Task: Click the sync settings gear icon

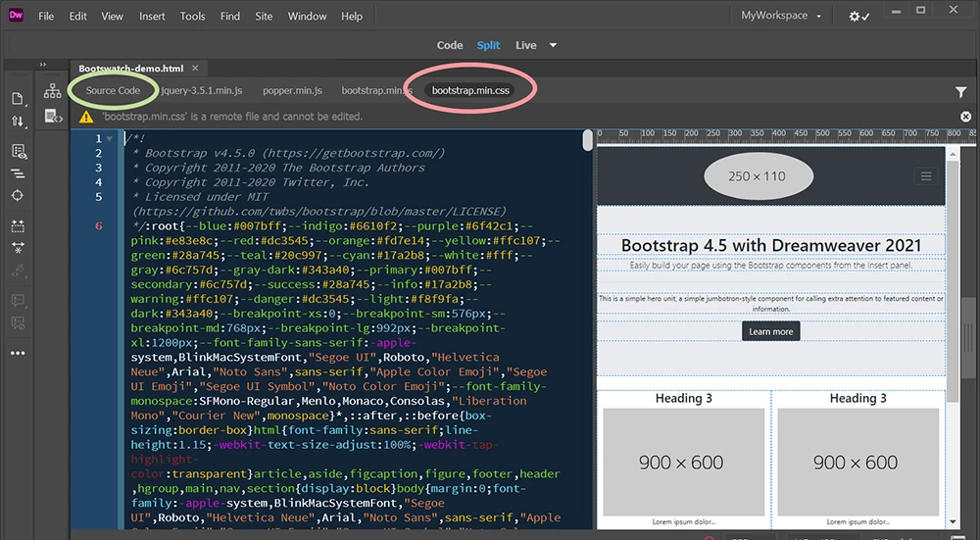Action: 858,17
